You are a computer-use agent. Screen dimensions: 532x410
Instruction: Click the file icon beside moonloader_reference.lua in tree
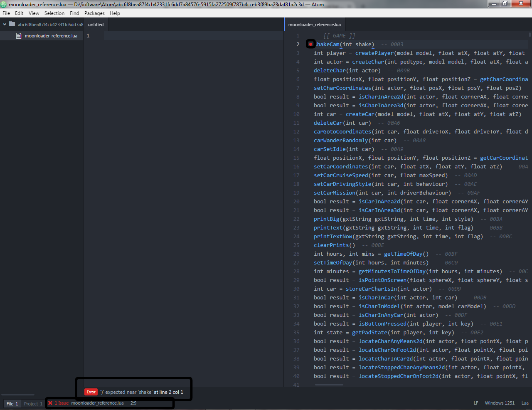coord(19,36)
